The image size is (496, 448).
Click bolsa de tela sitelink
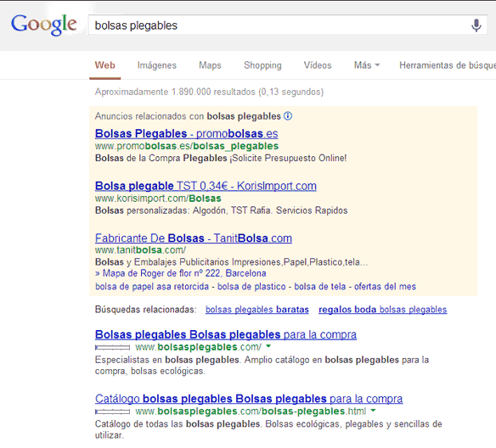coord(320,287)
